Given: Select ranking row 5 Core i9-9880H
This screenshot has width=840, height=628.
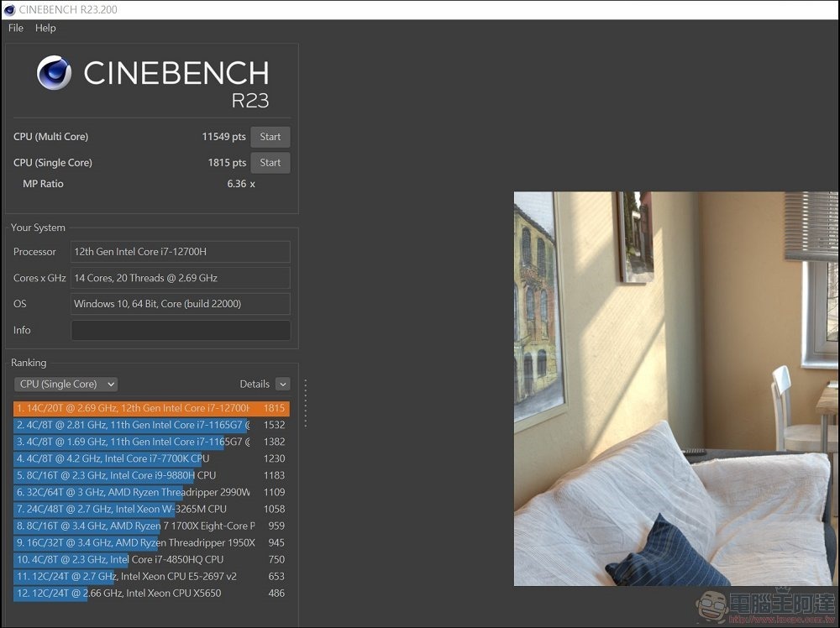Looking at the screenshot, I should tap(151, 475).
